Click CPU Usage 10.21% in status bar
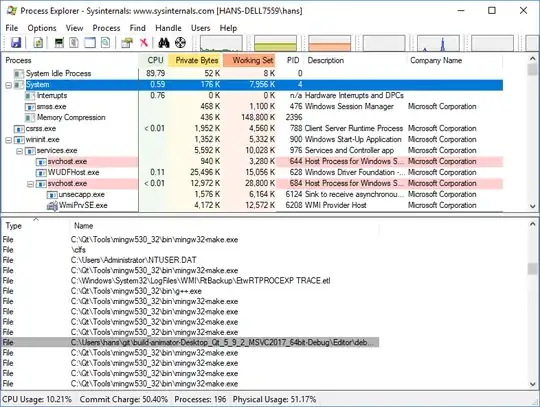The image size is (540, 407). pos(37,399)
